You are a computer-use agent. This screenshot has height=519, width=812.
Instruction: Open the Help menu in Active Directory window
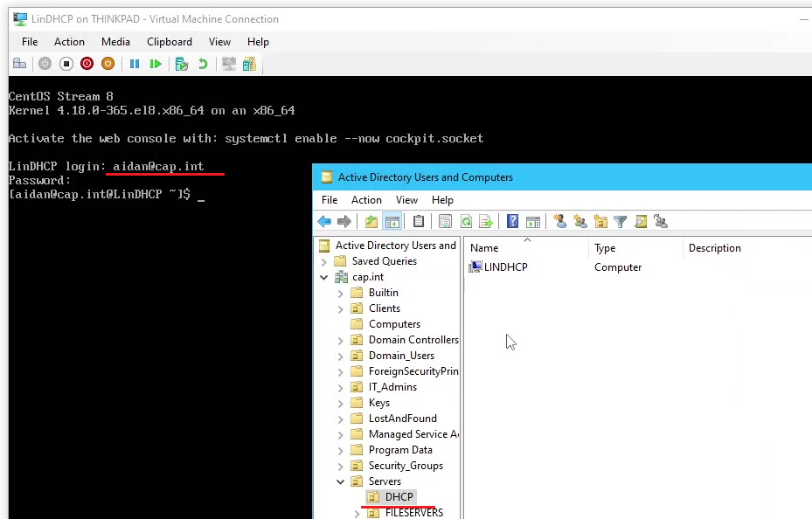[x=442, y=200]
